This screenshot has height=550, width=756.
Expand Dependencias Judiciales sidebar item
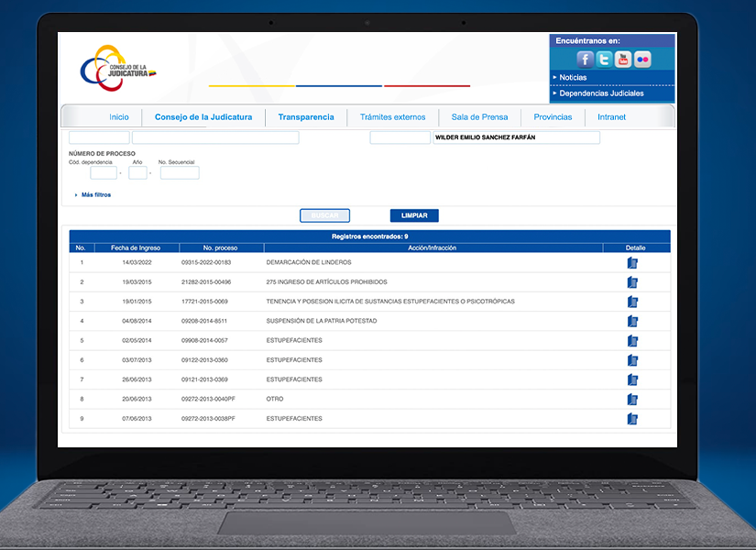pyautogui.click(x=601, y=93)
